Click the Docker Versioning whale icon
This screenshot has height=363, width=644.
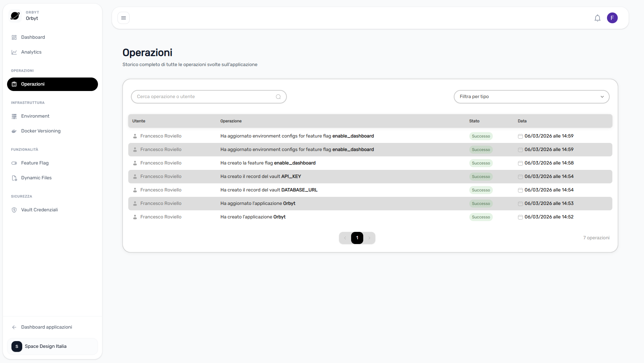14,131
